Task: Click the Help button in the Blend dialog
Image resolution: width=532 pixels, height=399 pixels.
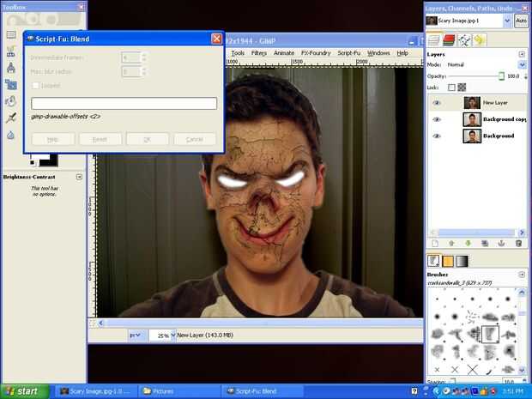Action: click(x=53, y=140)
